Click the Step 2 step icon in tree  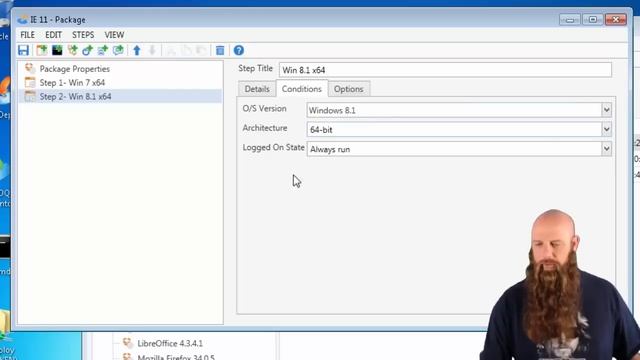pos(30,96)
